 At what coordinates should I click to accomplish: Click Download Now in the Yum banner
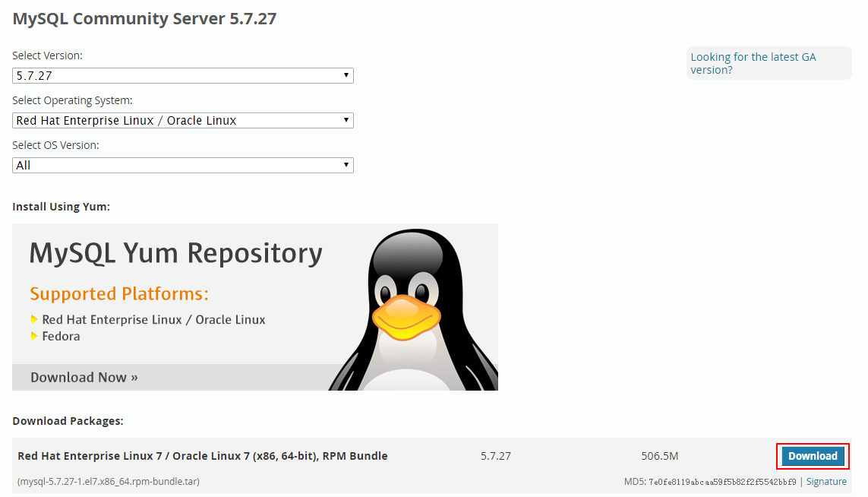pyautogui.click(x=84, y=378)
